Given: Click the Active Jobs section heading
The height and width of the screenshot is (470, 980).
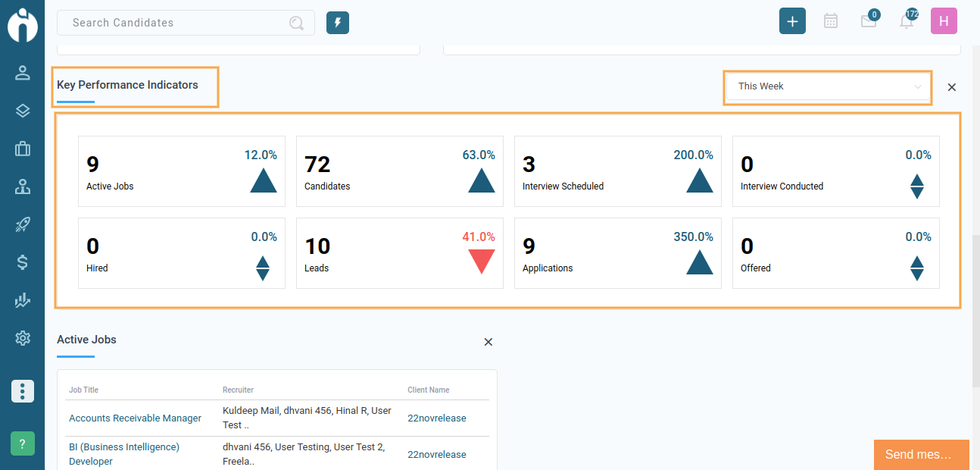Looking at the screenshot, I should [x=86, y=340].
